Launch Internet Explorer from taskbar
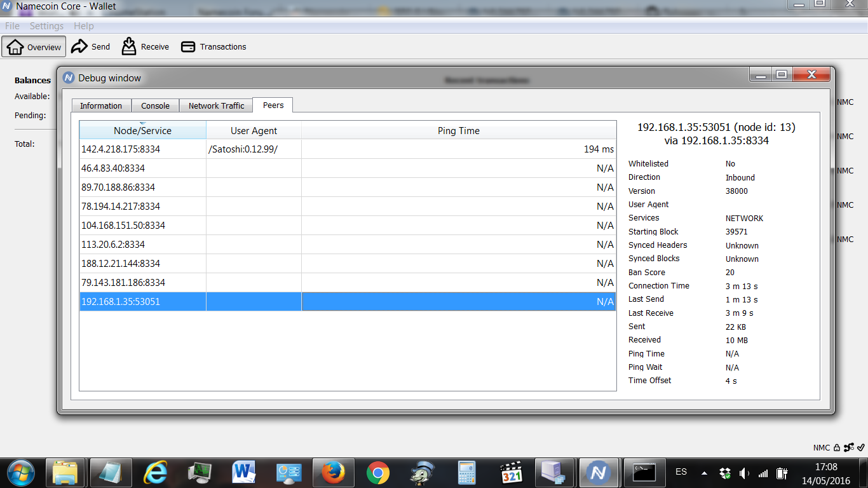This screenshot has height=488, width=868. click(x=155, y=473)
